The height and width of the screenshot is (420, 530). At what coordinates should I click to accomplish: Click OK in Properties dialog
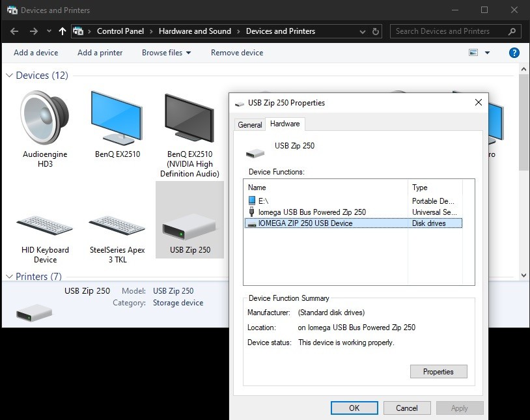(x=354, y=408)
